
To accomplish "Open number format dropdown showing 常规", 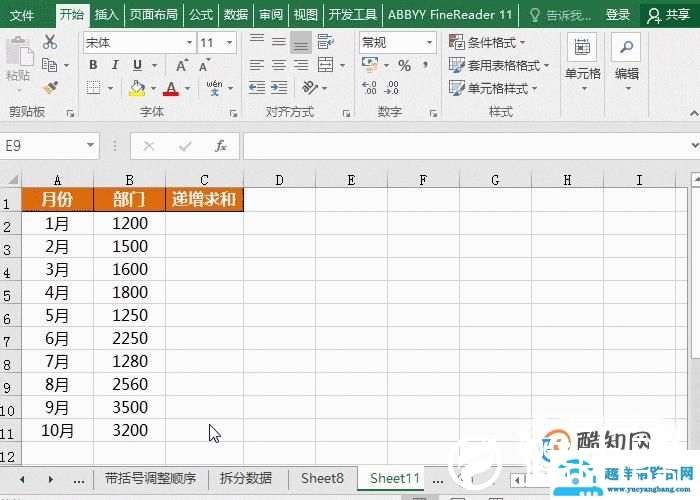I will click(429, 43).
